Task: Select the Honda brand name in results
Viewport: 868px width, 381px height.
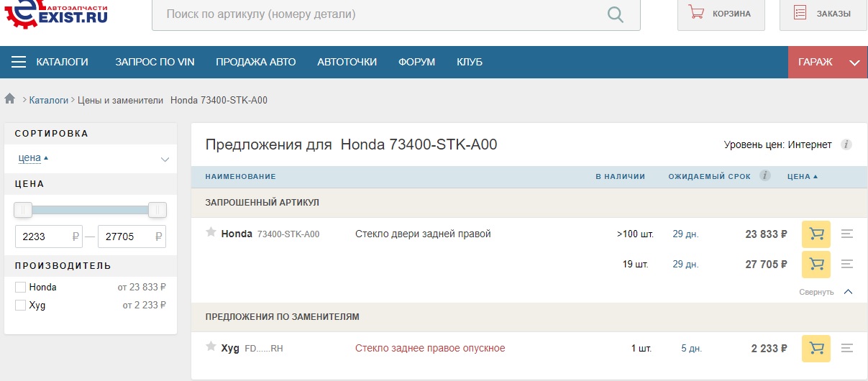Action: pos(237,234)
